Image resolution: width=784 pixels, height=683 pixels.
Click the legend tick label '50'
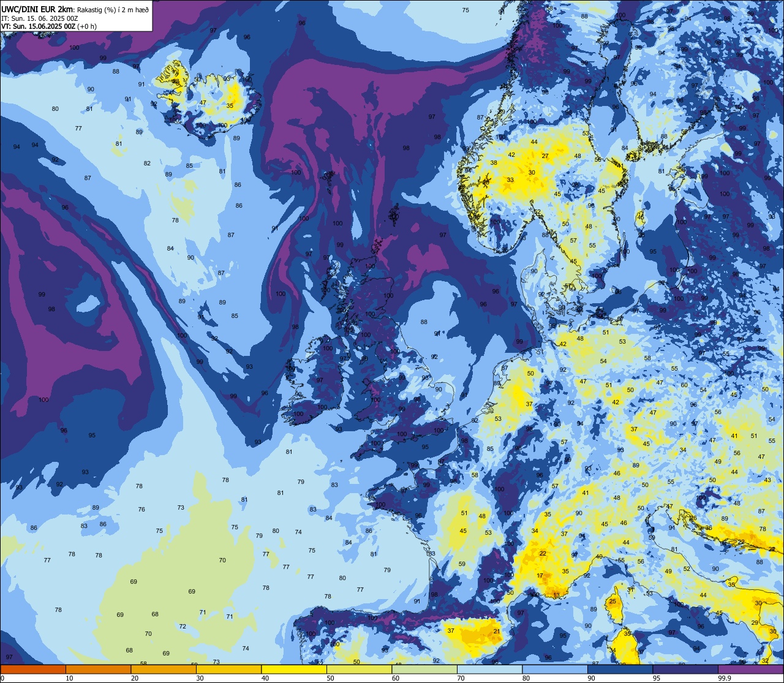[330, 678]
